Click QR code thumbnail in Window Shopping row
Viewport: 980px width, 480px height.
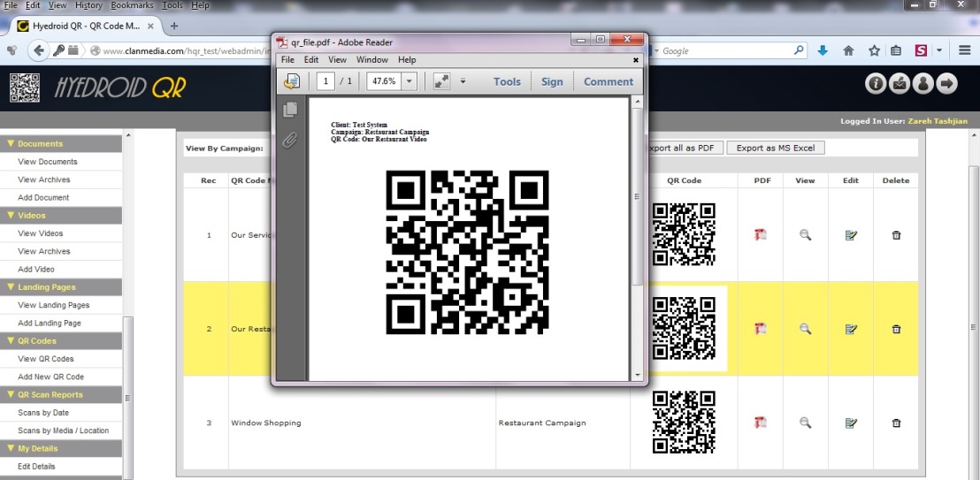tap(684, 423)
